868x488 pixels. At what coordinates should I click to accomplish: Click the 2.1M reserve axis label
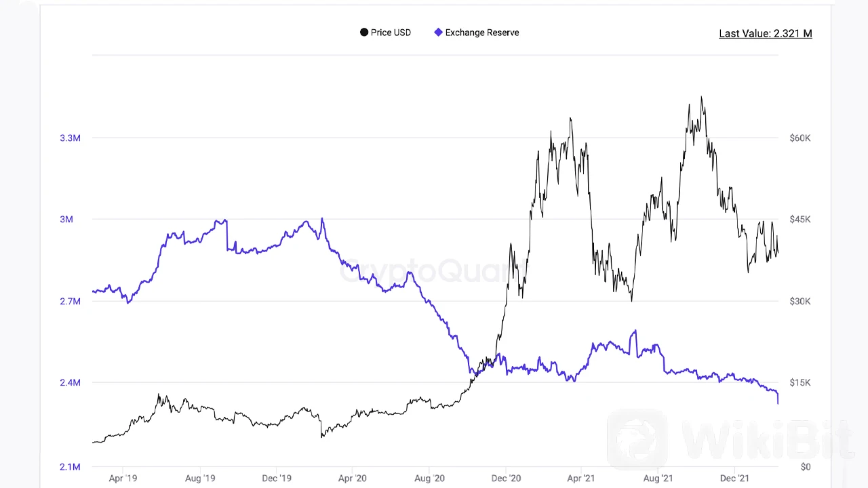point(70,467)
